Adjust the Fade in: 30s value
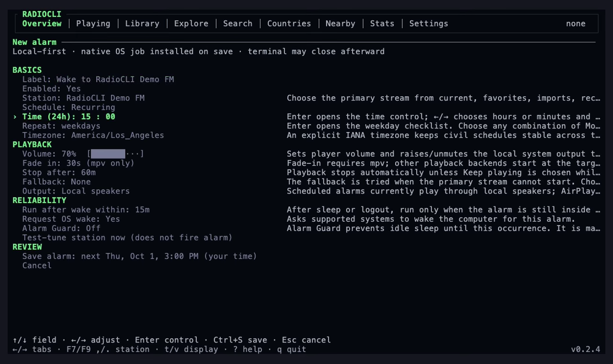Image resolution: width=613 pixels, height=364 pixels. [79, 163]
